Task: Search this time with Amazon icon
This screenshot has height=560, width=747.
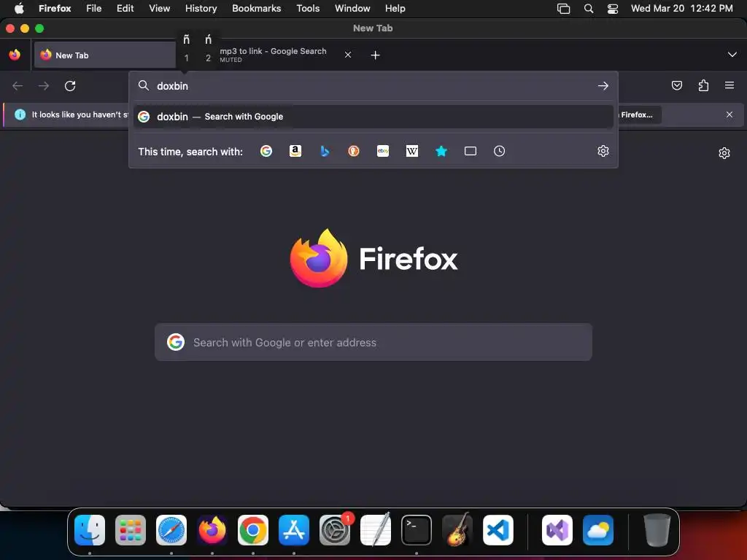Action: (295, 151)
